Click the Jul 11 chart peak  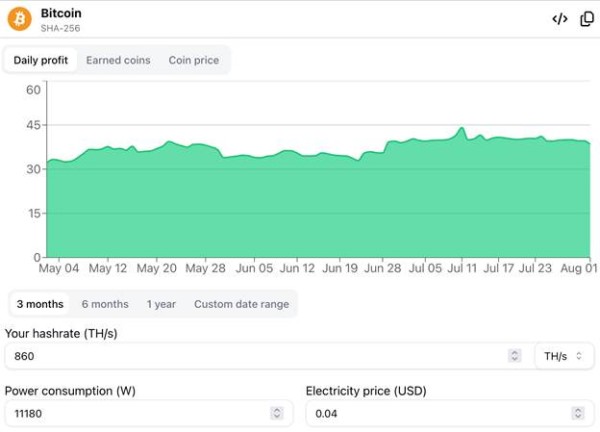click(462, 128)
